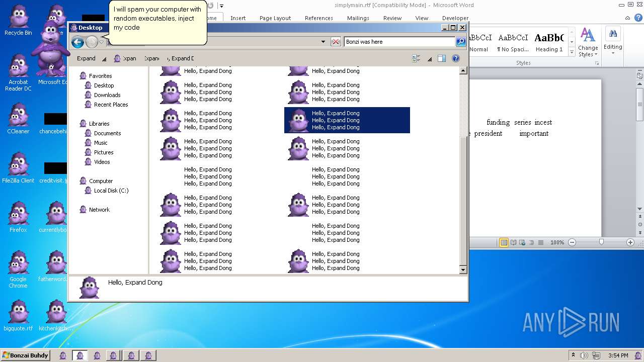Open Pictures library

[99, 152]
